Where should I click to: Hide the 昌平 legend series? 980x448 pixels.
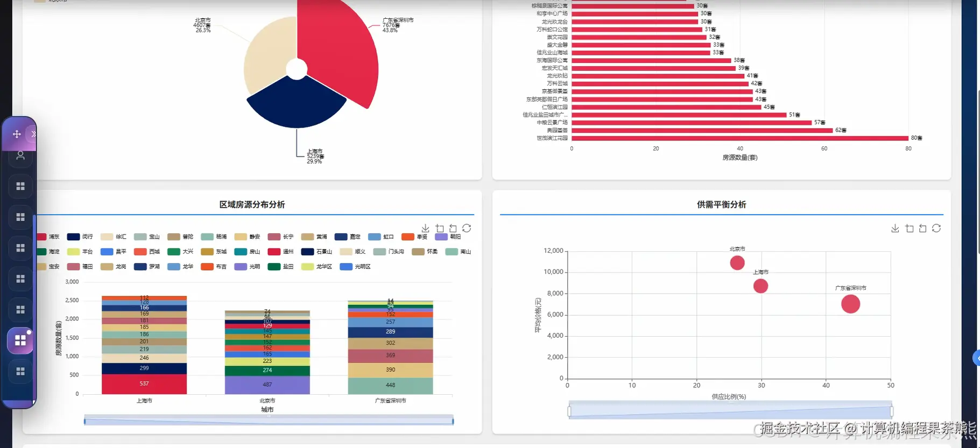pos(114,252)
